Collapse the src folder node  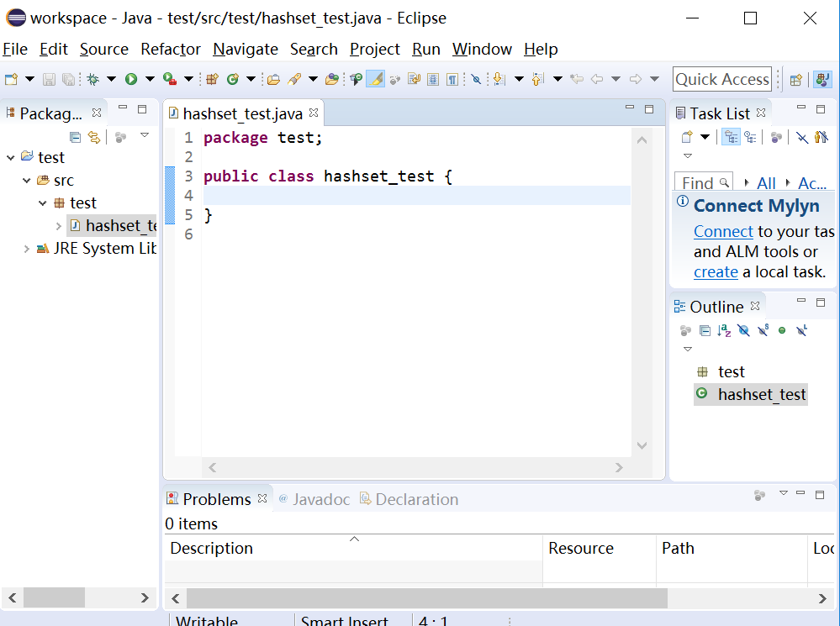click(27, 181)
